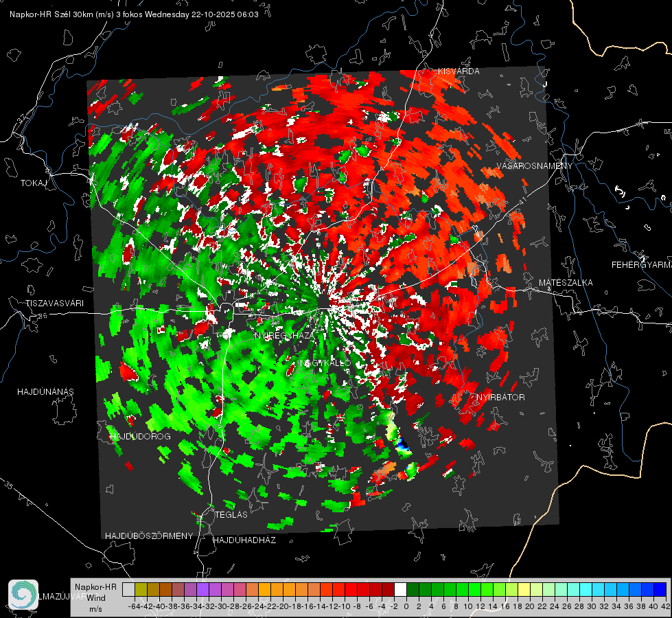Click the HAJDÚHADHÁZ label
The width and height of the screenshot is (672, 618).
click(244, 540)
